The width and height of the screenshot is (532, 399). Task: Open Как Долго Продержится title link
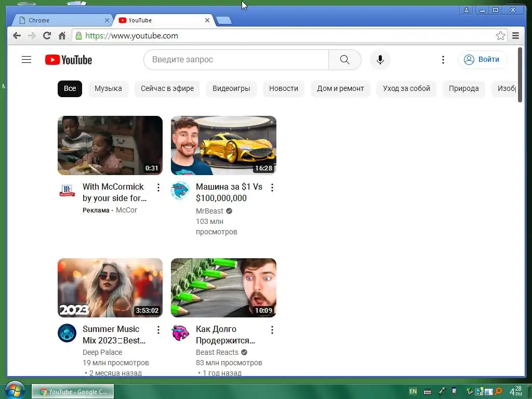(x=225, y=335)
